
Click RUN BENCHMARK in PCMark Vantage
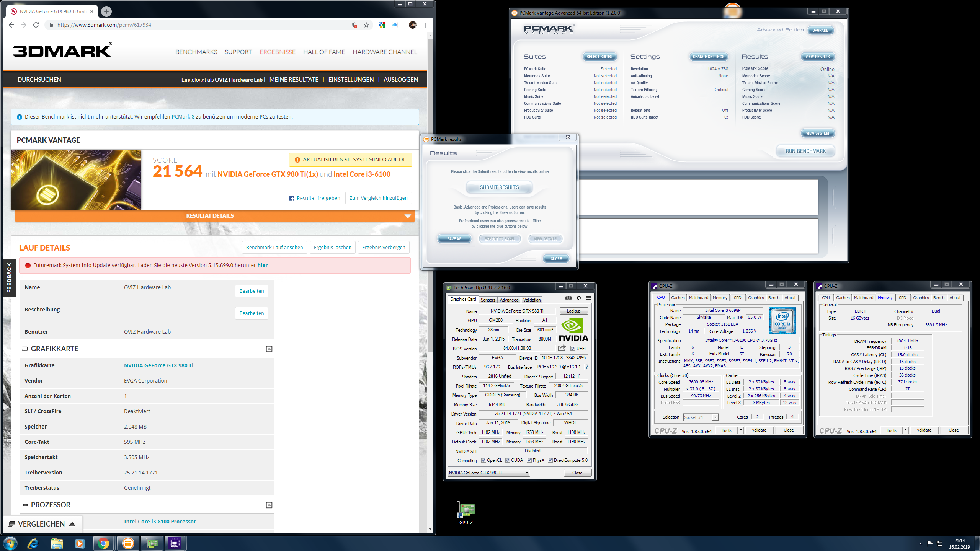point(805,151)
